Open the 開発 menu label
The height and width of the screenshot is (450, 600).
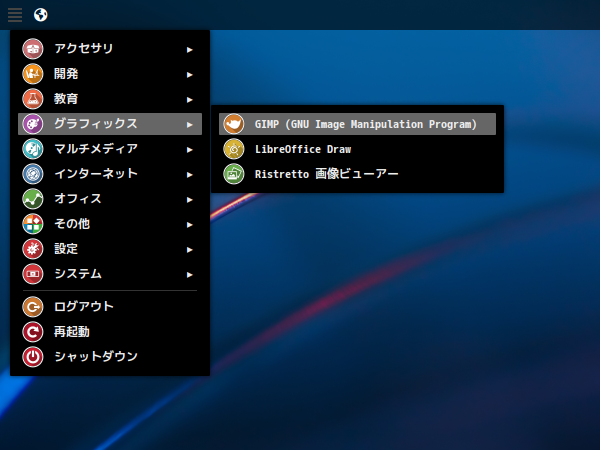[x=66, y=73]
